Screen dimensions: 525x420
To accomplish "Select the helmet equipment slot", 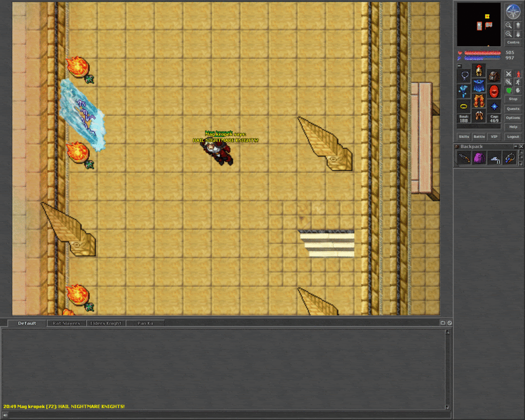I will pyautogui.click(x=479, y=70).
